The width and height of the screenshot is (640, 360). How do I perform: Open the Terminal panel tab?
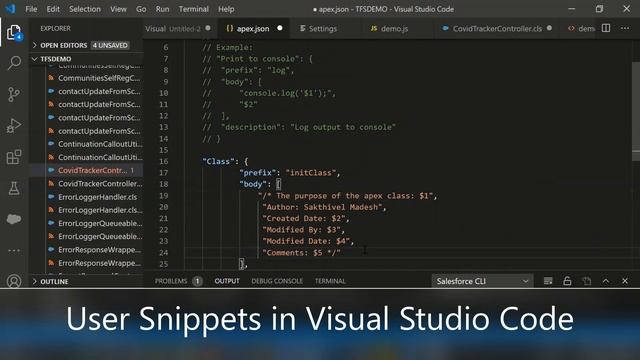330,281
